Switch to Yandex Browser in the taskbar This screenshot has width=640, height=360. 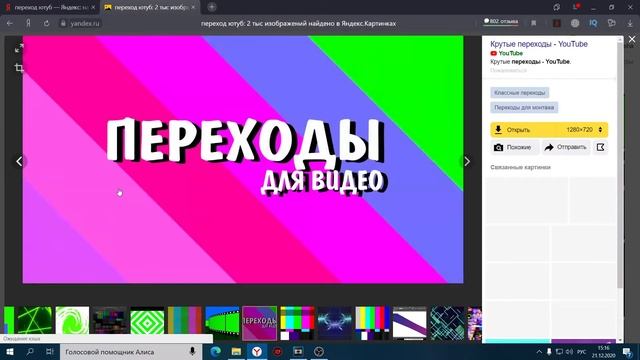(x=257, y=351)
